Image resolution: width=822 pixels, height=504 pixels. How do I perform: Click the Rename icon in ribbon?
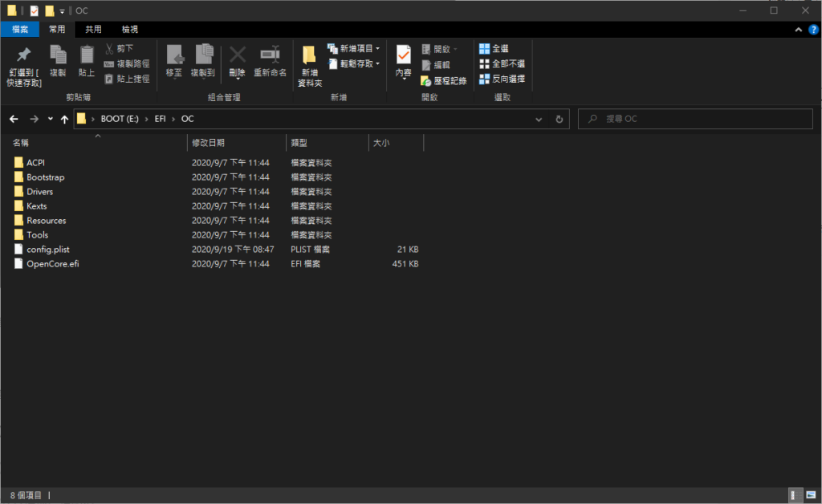click(270, 55)
